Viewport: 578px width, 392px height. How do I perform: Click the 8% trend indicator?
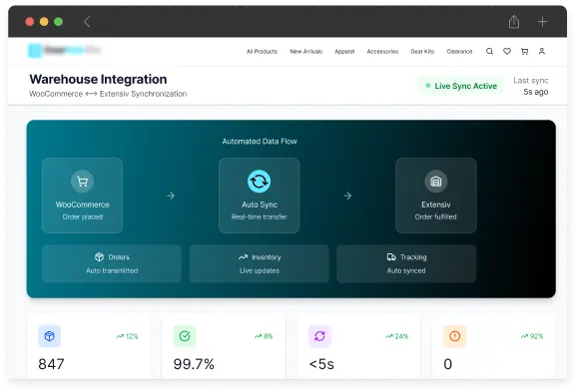pyautogui.click(x=264, y=336)
